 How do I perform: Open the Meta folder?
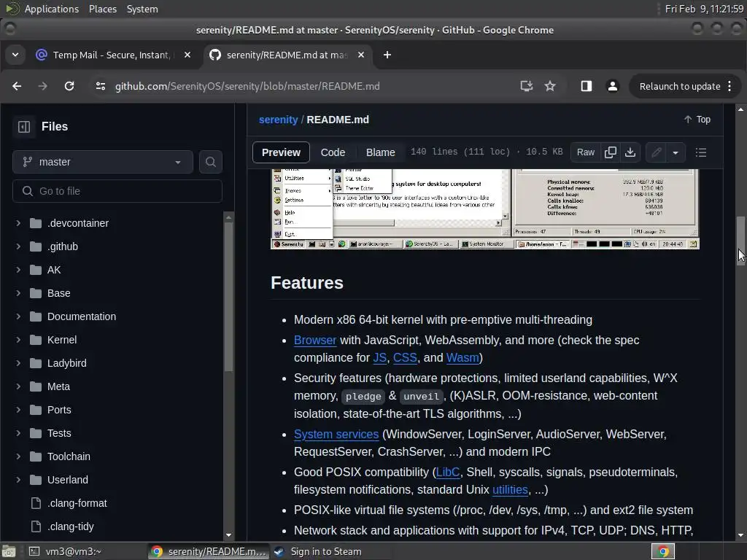coord(58,386)
